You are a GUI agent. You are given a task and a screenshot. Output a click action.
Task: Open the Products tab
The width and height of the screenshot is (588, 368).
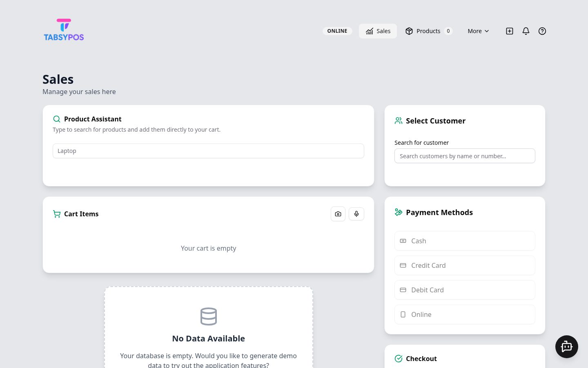429,31
